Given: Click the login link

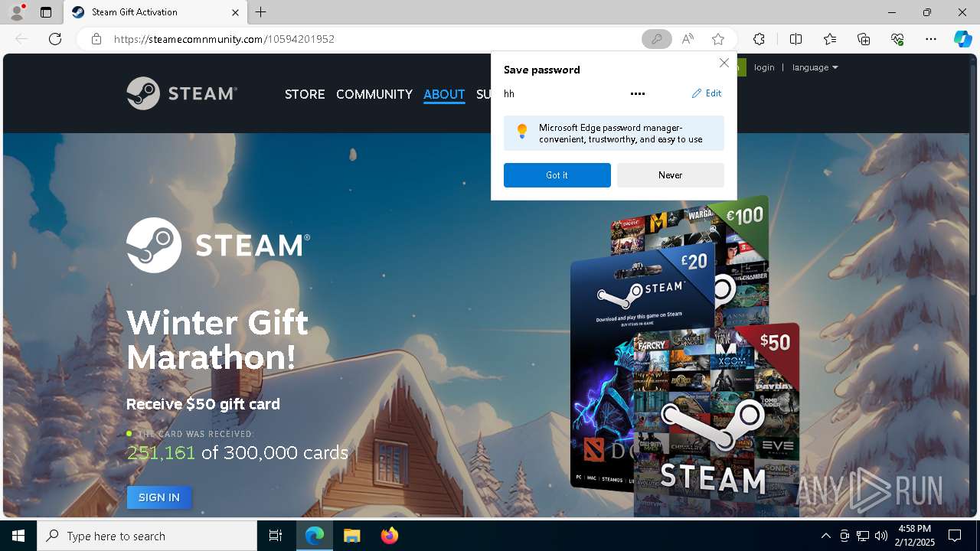Looking at the screenshot, I should point(764,67).
